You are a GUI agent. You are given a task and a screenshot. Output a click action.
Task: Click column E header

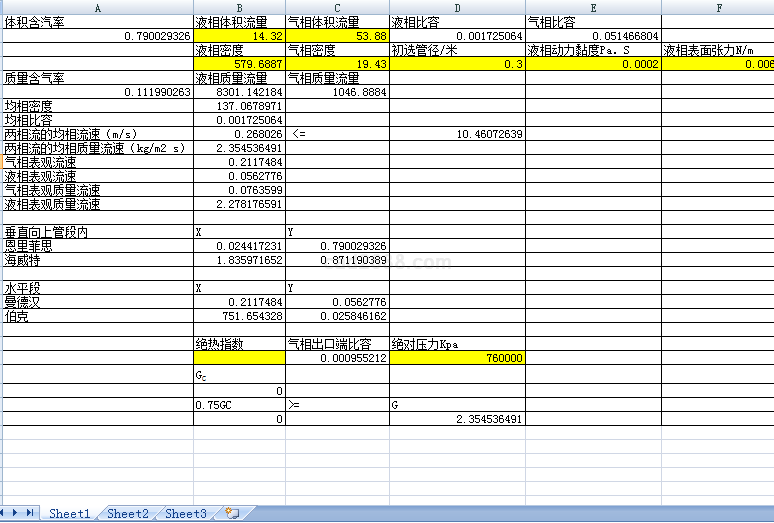[x=593, y=8]
